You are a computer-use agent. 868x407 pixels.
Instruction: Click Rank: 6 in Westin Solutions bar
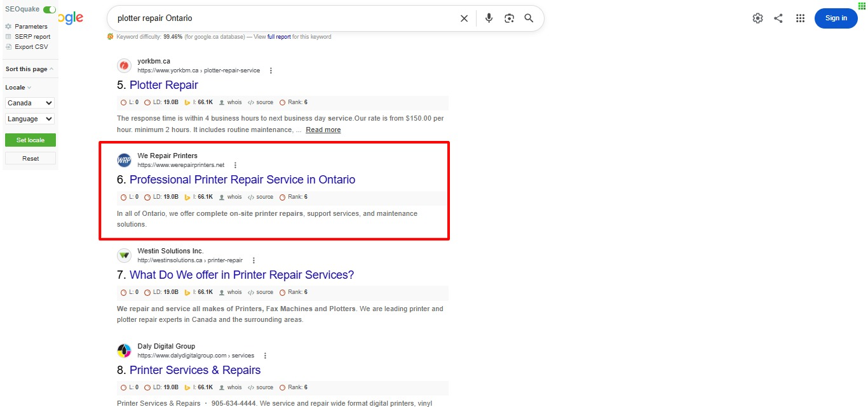294,292
